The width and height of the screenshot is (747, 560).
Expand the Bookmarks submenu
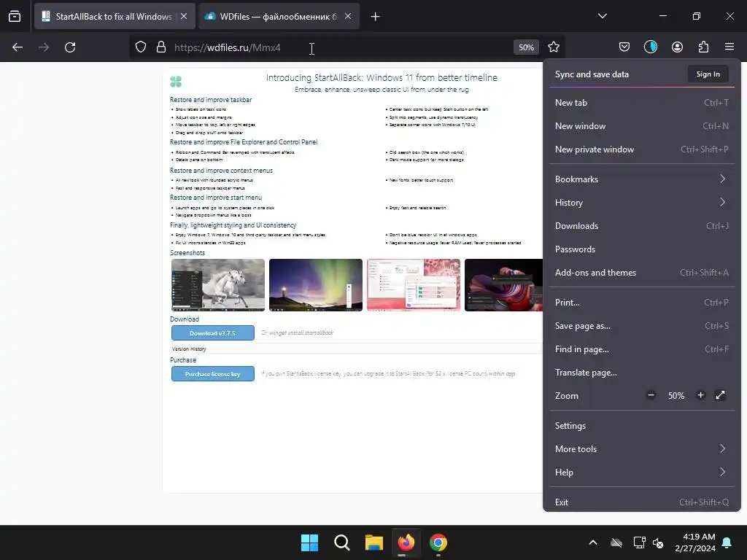[642, 179]
